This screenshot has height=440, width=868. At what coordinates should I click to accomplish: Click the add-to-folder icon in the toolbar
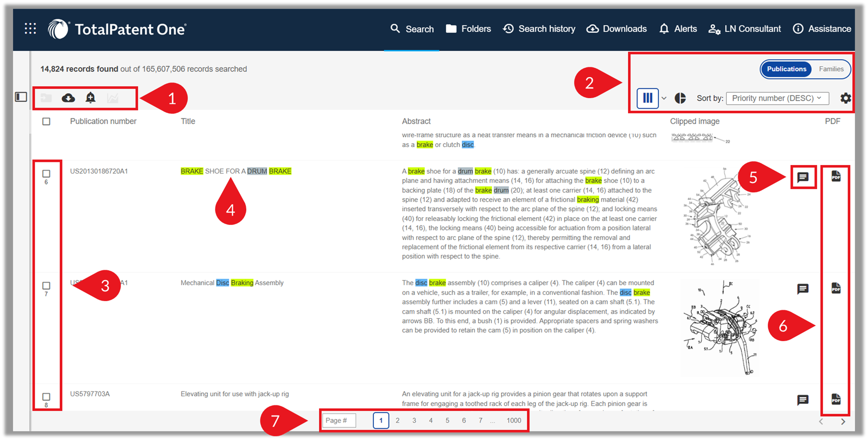tap(46, 98)
